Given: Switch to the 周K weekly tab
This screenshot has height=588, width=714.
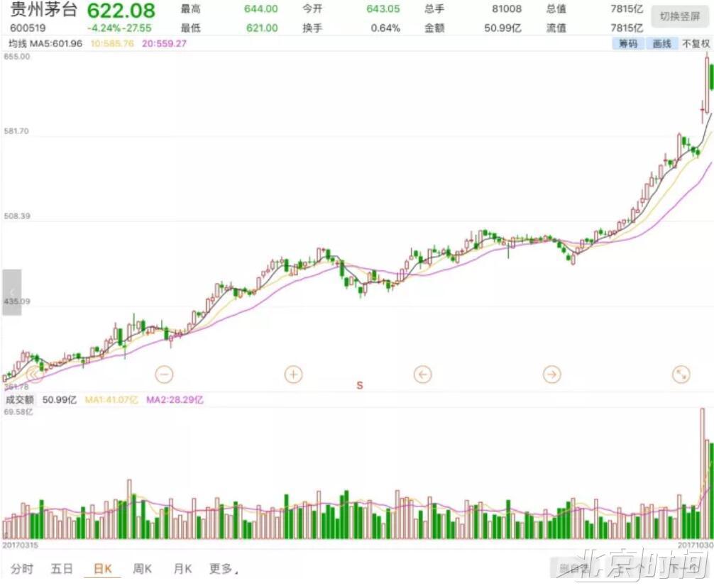Looking at the screenshot, I should [x=143, y=569].
